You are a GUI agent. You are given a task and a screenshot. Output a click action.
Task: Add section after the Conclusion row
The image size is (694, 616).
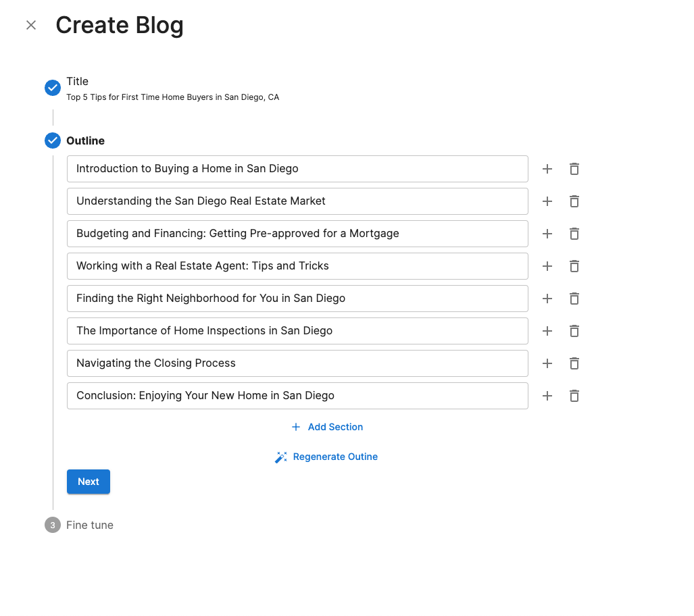[x=547, y=396]
